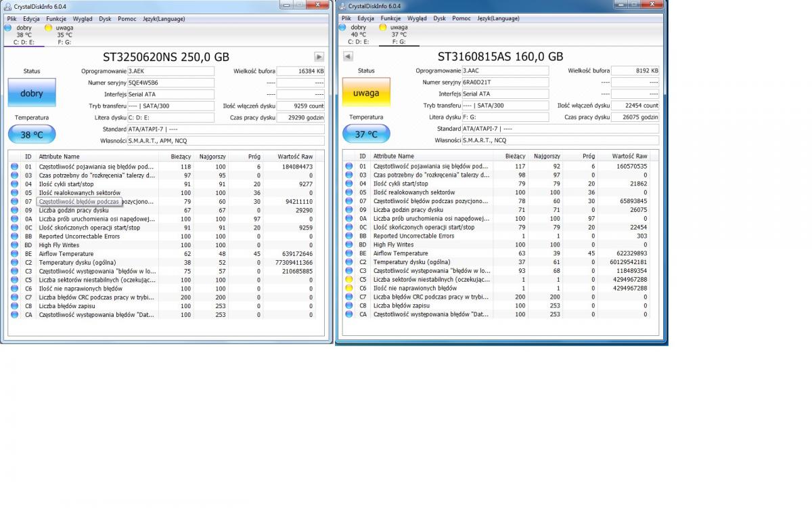This screenshot has height=508, width=812.
Task: Click status circle of row 03 in ST3160815AS window
Action: pos(349,175)
